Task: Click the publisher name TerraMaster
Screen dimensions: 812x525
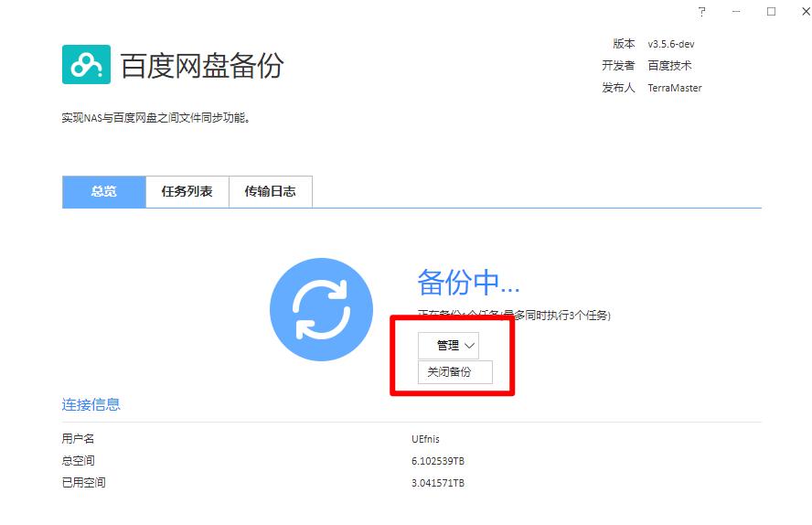Action: click(675, 88)
